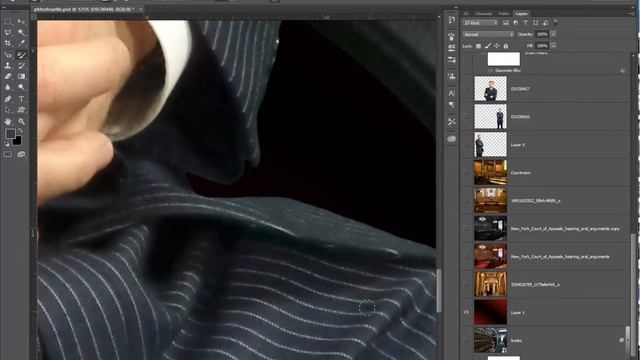Click the background color swatch
The image size is (640, 360).
point(17,140)
